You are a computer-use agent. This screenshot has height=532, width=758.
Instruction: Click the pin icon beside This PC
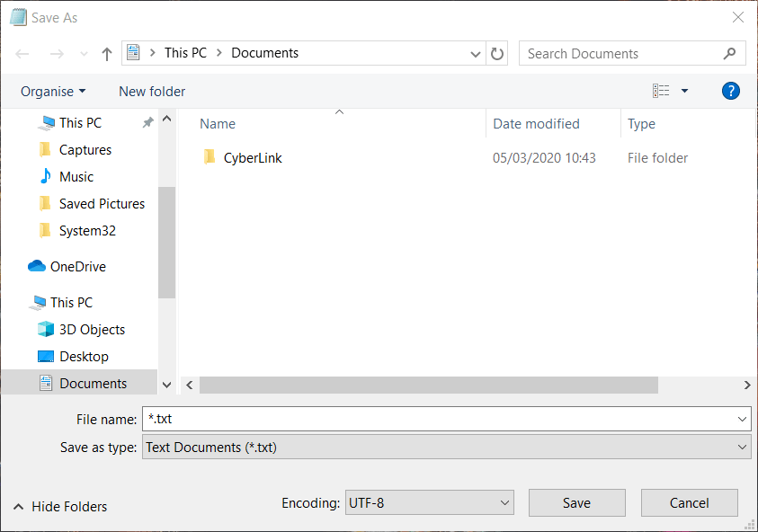[148, 123]
